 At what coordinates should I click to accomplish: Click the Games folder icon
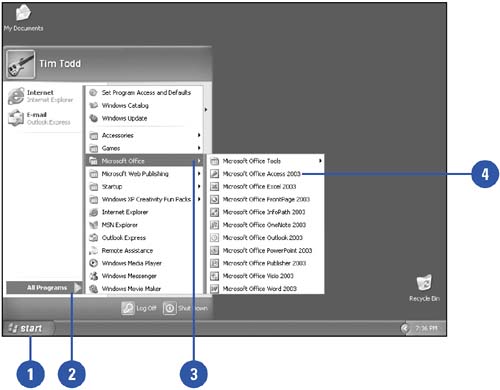point(94,148)
